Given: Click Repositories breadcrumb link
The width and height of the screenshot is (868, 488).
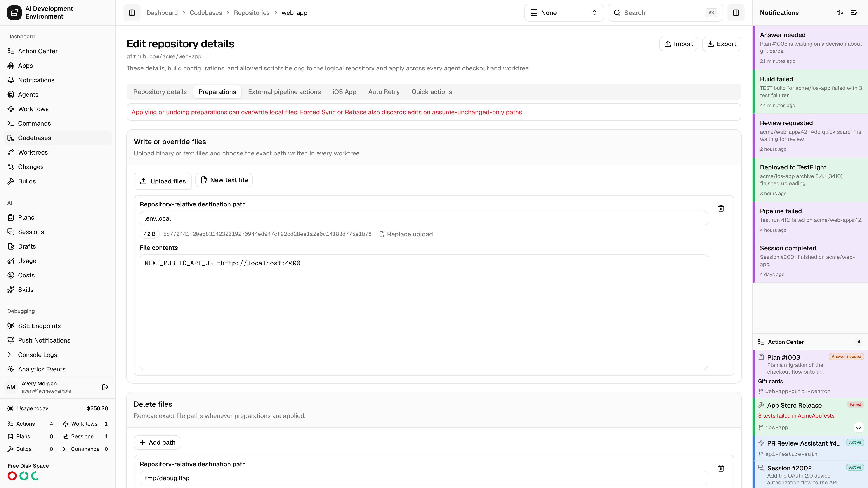Looking at the screenshot, I should (x=251, y=13).
